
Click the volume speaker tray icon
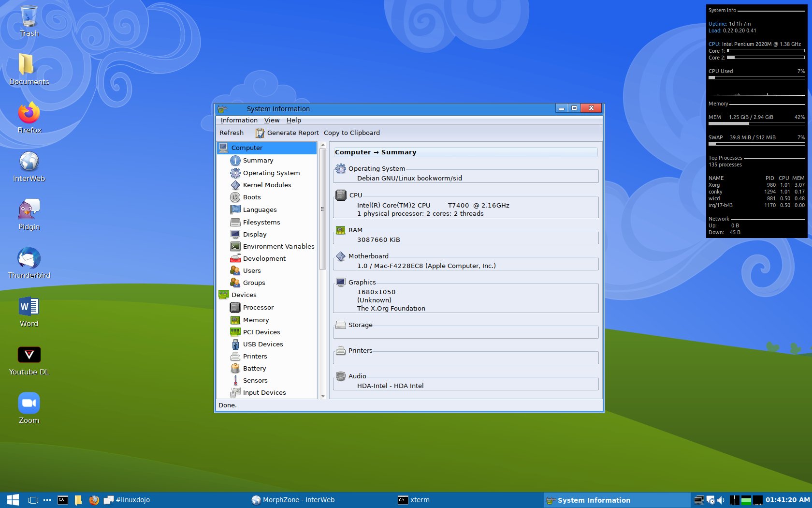pyautogui.click(x=721, y=500)
